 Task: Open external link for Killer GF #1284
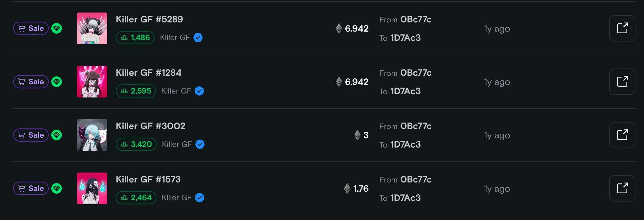click(x=622, y=82)
